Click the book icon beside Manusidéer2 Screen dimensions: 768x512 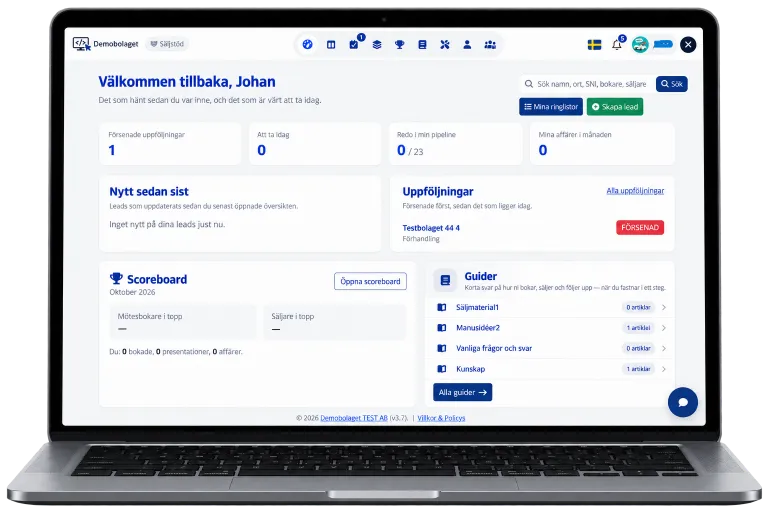pyautogui.click(x=442, y=328)
